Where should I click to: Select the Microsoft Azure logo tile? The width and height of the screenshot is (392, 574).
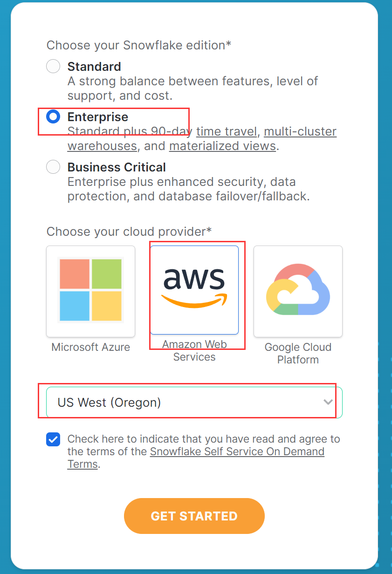91,291
